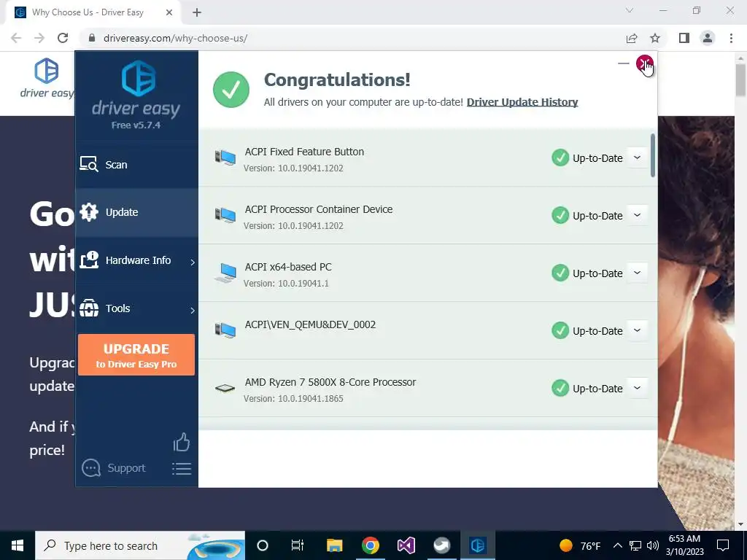747x560 pixels.
Task: Open the Windows Start menu
Action: [x=18, y=545]
